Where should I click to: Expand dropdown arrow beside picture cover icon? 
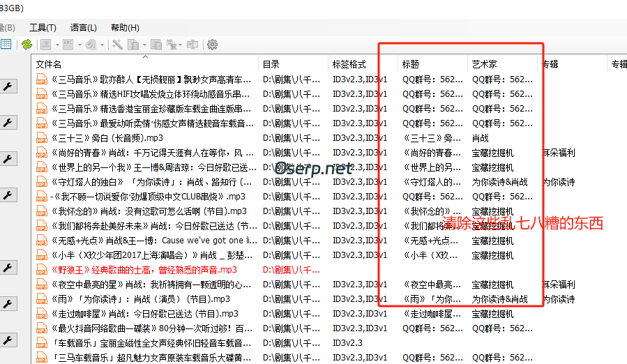(x=57, y=45)
